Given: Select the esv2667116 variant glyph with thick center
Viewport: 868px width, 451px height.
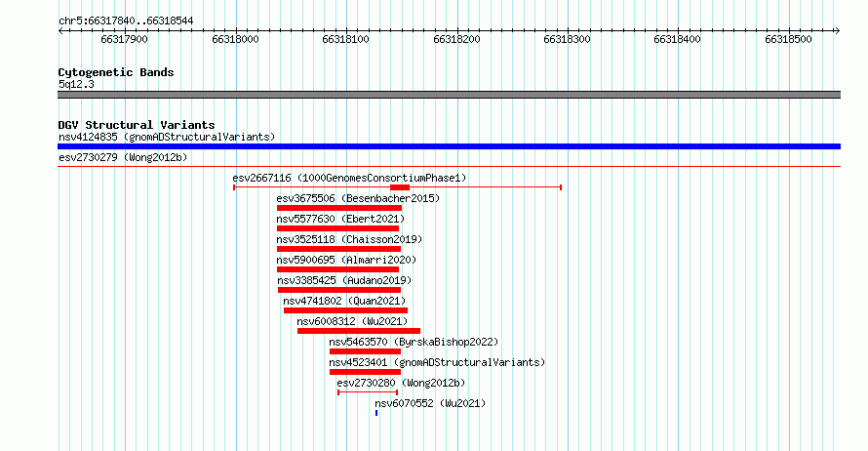Looking at the screenshot, I should pyautogui.click(x=398, y=187).
